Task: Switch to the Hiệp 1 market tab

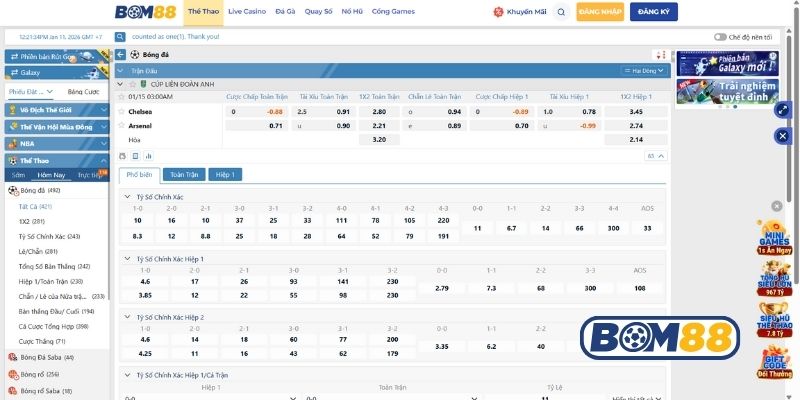Action: pyautogui.click(x=225, y=174)
